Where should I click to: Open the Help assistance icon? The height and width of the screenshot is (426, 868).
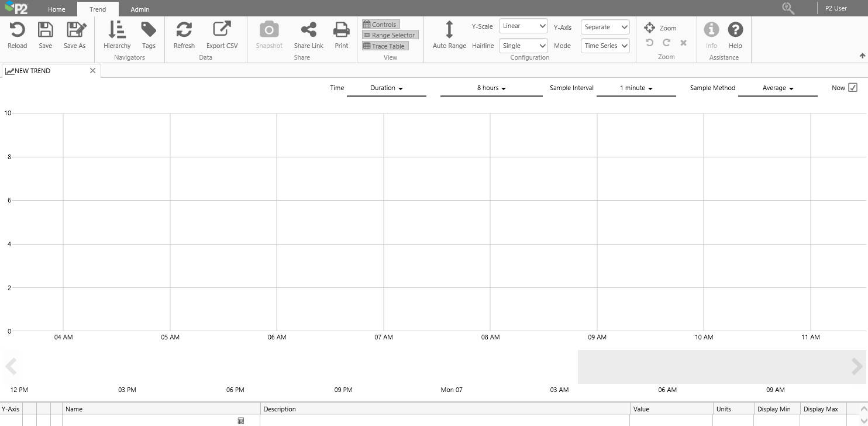pyautogui.click(x=735, y=30)
